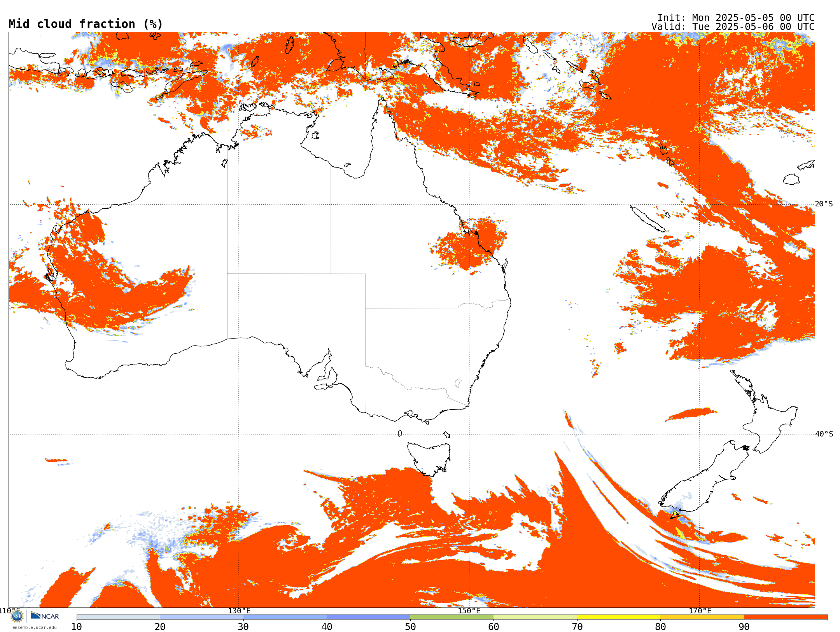Click the 10–20 pale grey-blue colorbar segment

118,617
